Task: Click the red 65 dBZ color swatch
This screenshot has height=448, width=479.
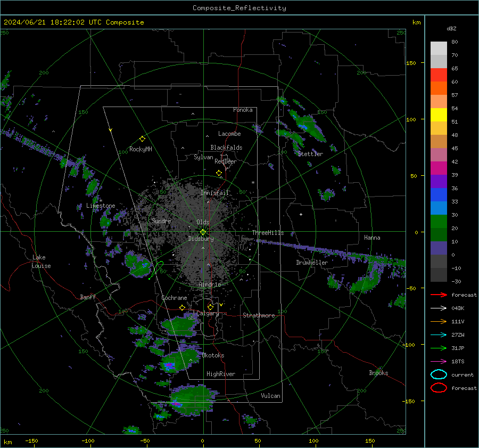Action: (439, 75)
